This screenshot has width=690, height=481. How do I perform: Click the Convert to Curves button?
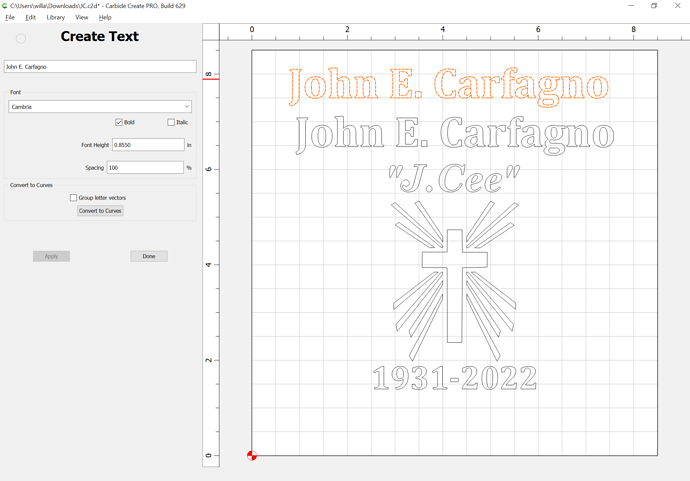(x=100, y=211)
